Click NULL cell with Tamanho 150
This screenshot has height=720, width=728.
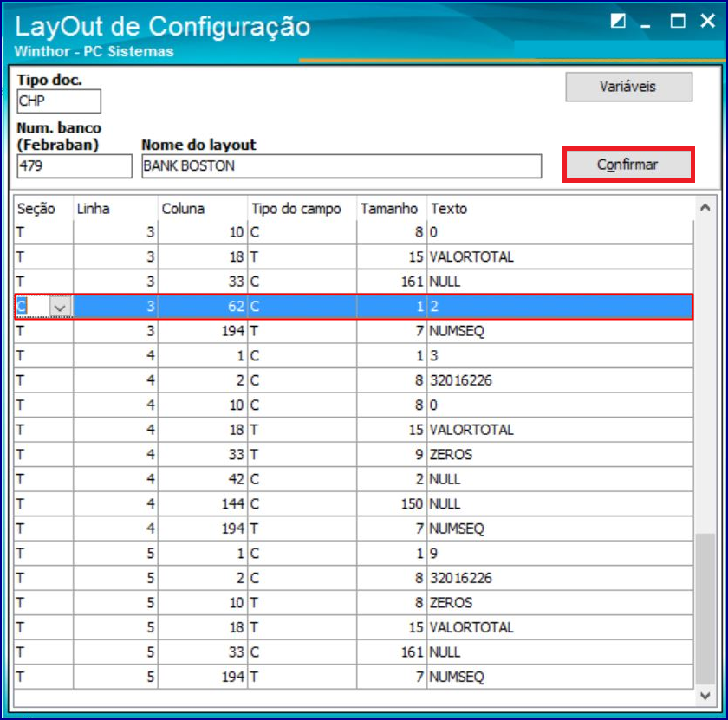tap(560, 504)
